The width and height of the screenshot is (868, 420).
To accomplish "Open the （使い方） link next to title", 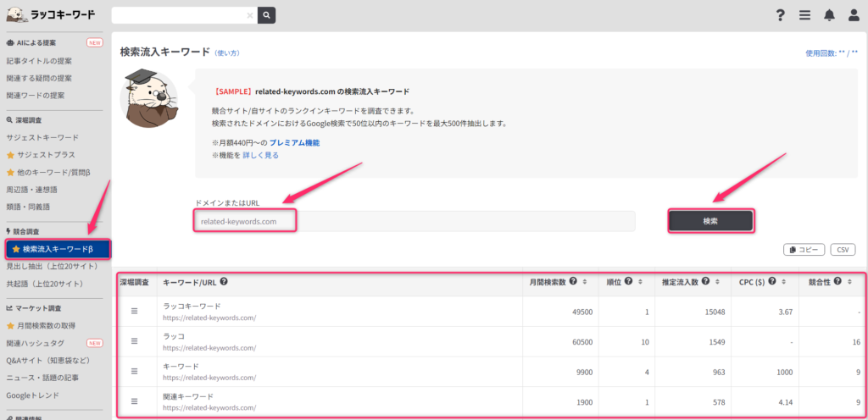I will pos(227,53).
